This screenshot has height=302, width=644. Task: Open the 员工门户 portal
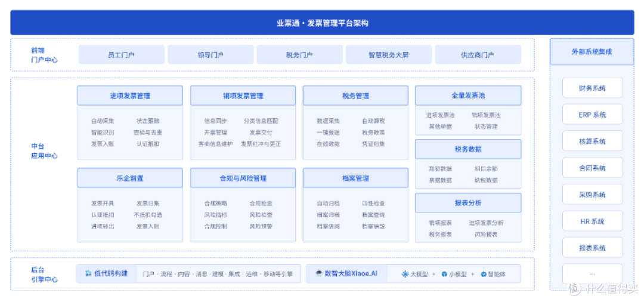point(122,55)
